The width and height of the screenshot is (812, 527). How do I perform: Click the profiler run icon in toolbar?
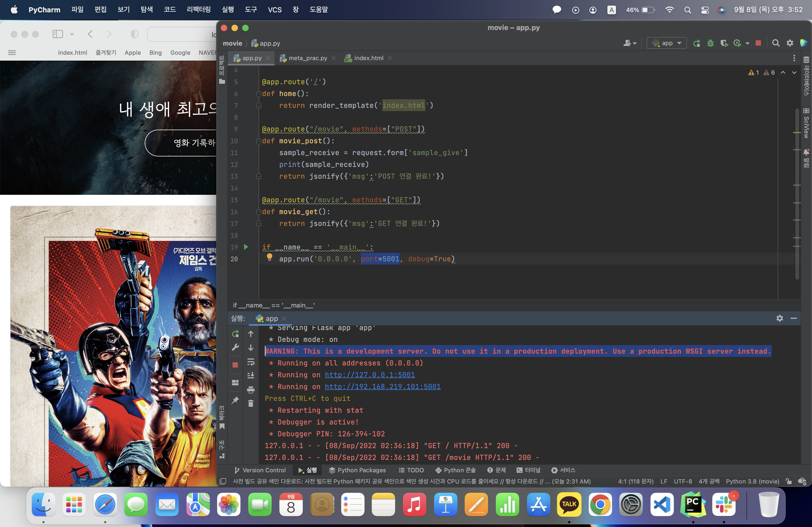coord(737,43)
